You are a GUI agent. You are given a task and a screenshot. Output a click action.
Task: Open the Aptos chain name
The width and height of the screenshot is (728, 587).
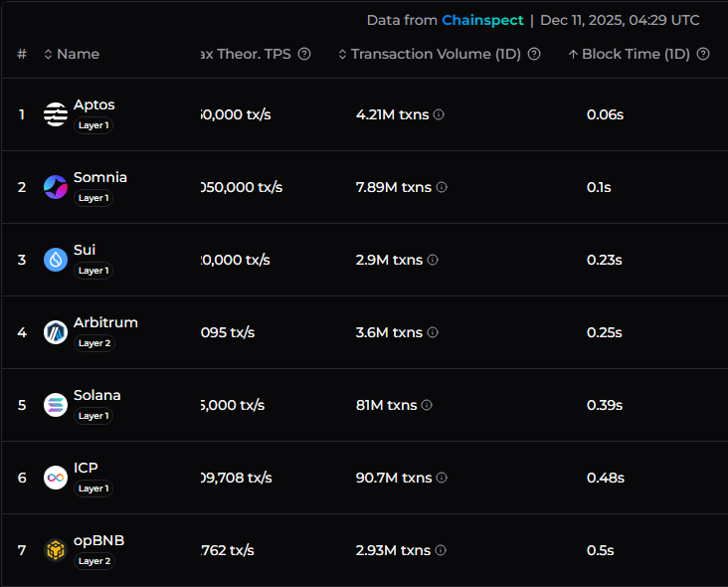(94, 104)
